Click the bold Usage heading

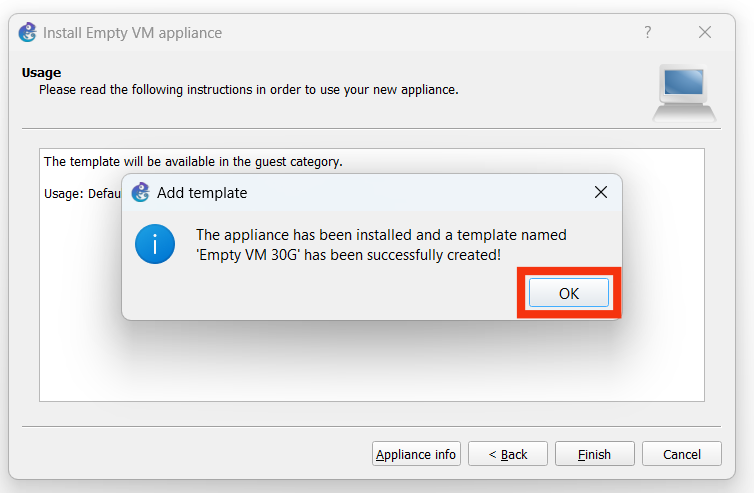41,73
